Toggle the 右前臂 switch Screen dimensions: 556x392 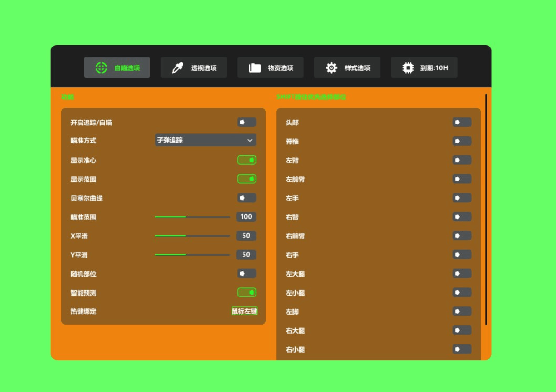462,236
